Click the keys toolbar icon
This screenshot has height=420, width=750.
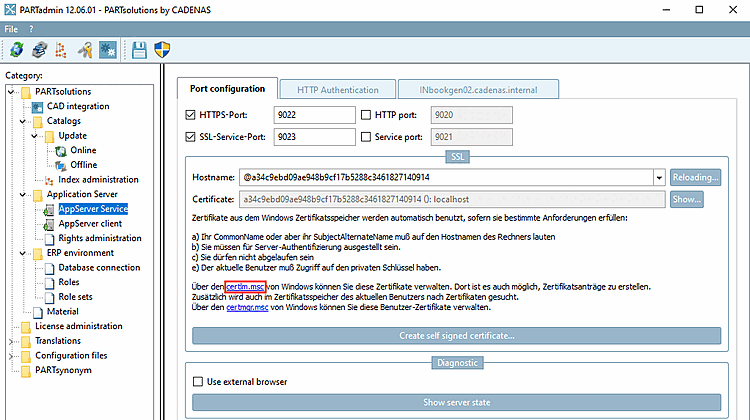click(x=85, y=49)
